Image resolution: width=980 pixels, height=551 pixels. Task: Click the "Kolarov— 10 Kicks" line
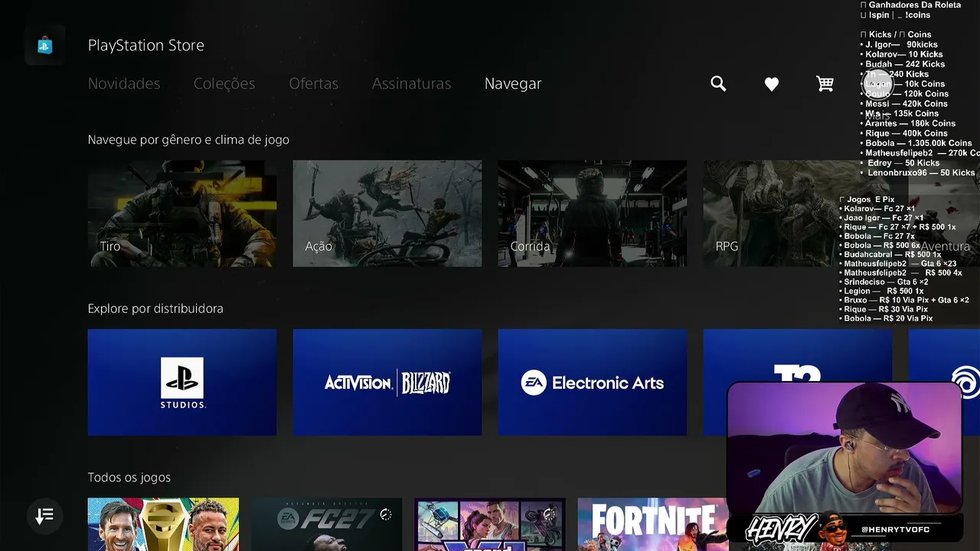point(901,54)
